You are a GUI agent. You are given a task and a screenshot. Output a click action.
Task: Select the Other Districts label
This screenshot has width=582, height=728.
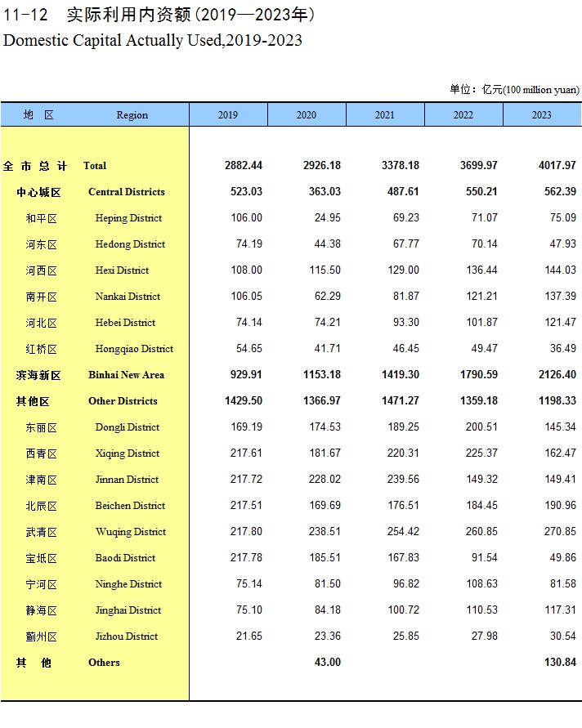123,400
